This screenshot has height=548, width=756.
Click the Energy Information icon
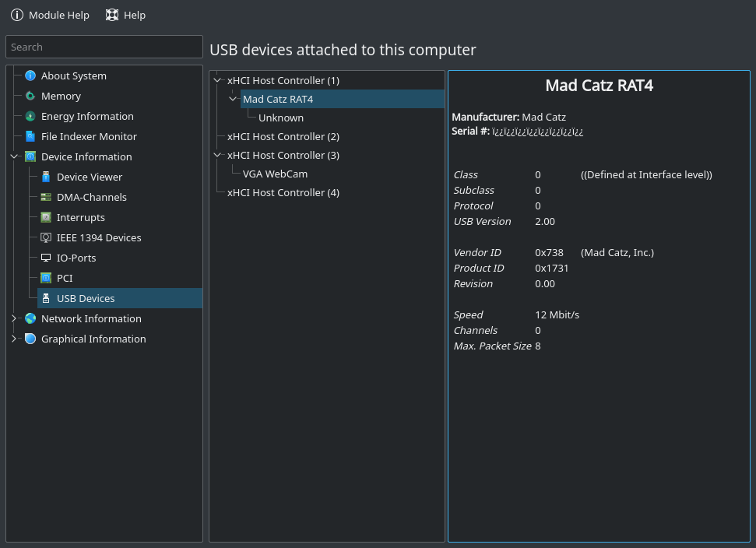(30, 116)
